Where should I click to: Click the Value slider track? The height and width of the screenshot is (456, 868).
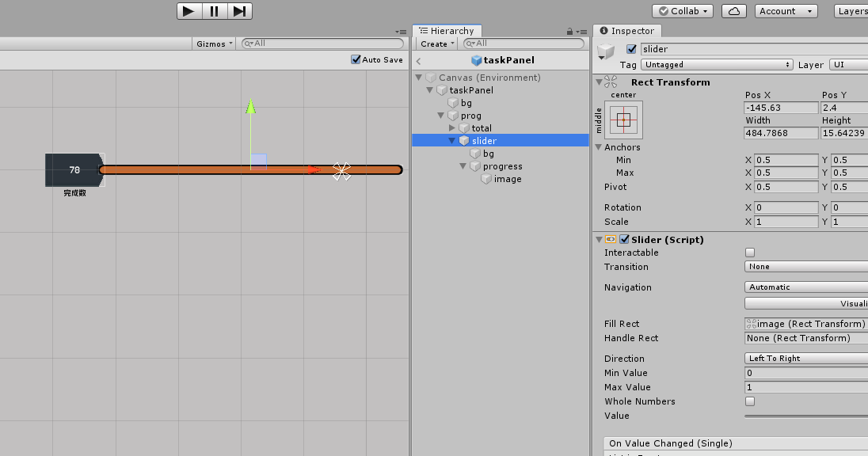click(x=806, y=416)
